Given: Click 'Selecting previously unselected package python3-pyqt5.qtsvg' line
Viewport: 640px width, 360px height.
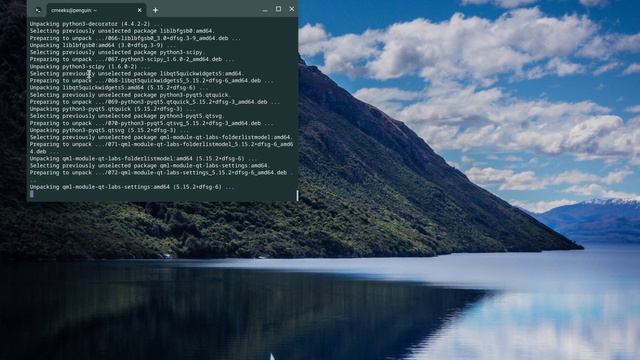Looking at the screenshot, I should tap(127, 116).
